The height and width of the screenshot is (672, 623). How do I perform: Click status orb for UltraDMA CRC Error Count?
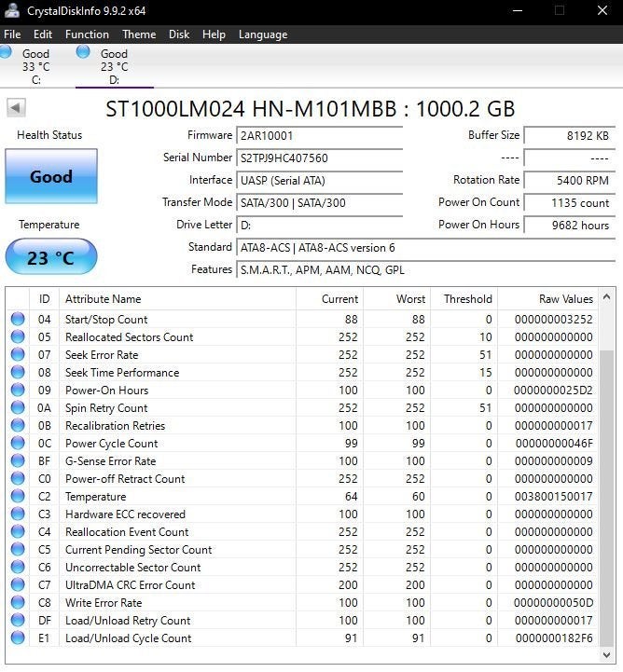(x=18, y=585)
